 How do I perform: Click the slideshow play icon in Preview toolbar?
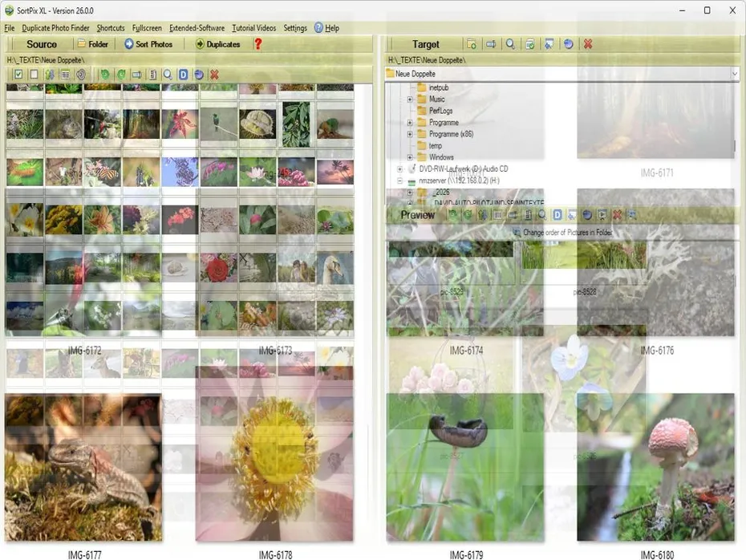602,215
